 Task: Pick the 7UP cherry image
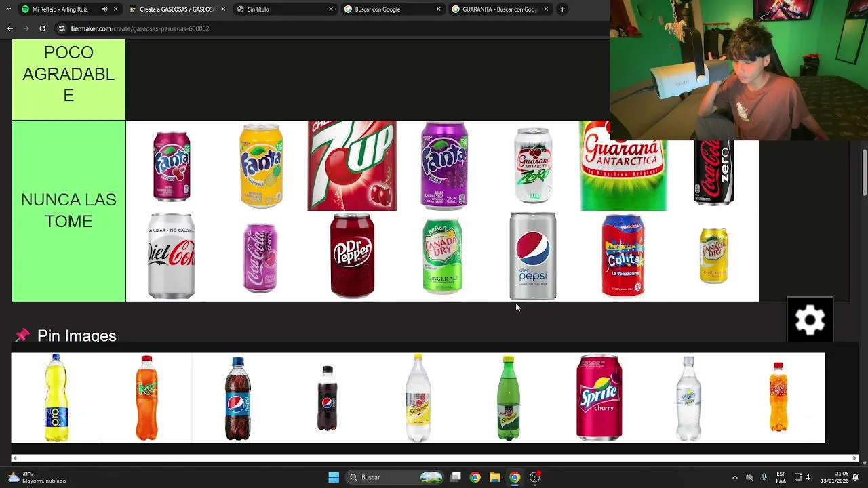[352, 166]
